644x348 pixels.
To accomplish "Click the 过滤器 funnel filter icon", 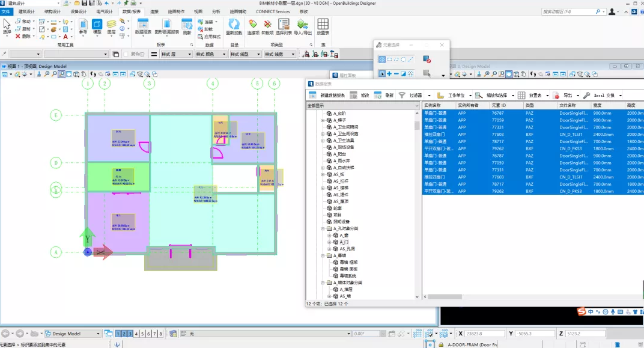I will (x=402, y=96).
